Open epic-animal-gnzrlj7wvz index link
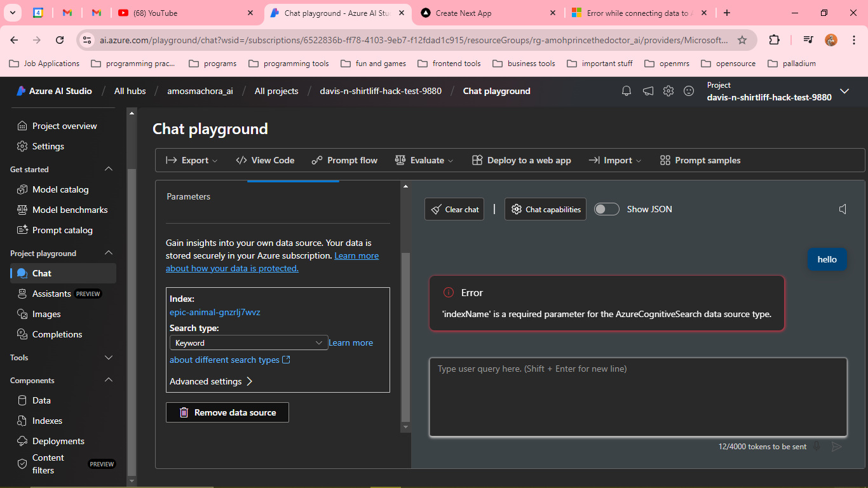 215,312
